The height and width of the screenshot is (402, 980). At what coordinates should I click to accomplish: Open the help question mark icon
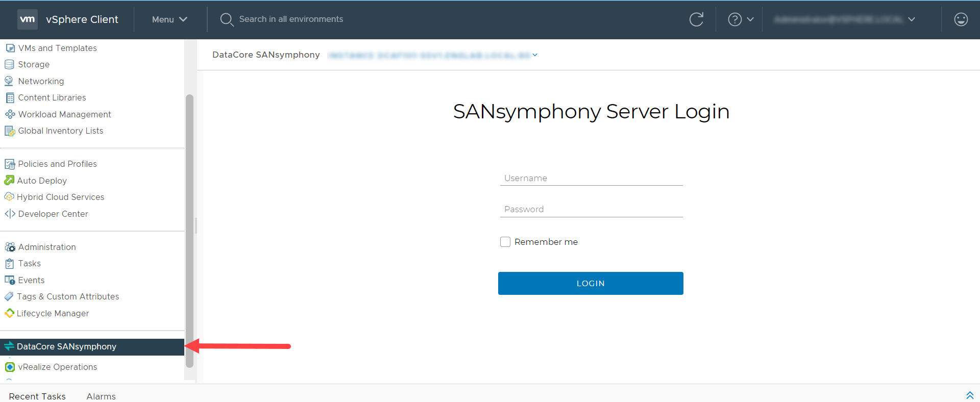[x=734, y=19]
